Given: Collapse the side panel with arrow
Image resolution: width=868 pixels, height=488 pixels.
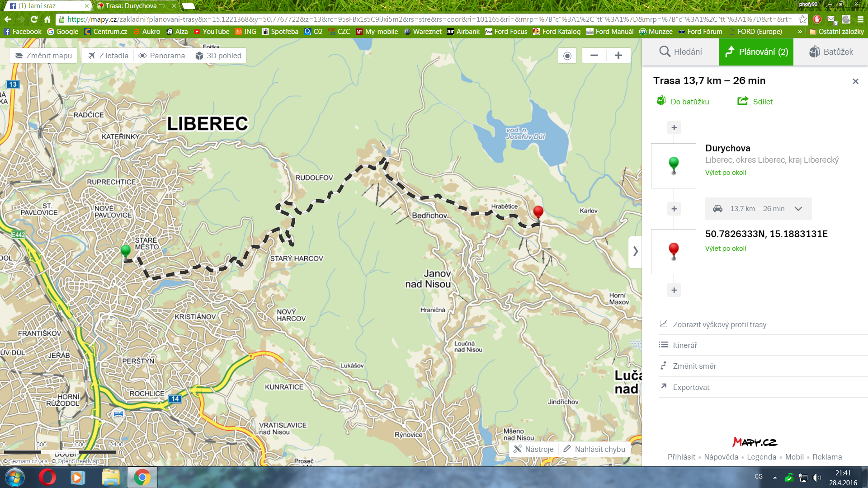Looking at the screenshot, I should point(635,251).
